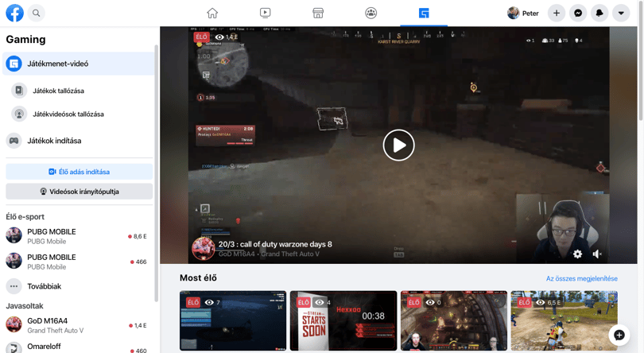The image size is (644, 353).
Task: Open the Starts Soon Hexxaa stream thumbnail
Action: coord(343,320)
